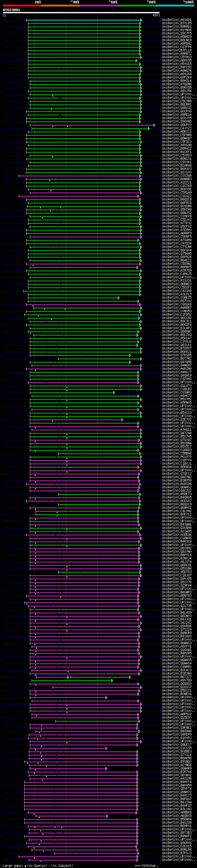Open hit UniRef100_B3TLR5
The width and height of the screenshot is (197, 868).
coord(177,23)
